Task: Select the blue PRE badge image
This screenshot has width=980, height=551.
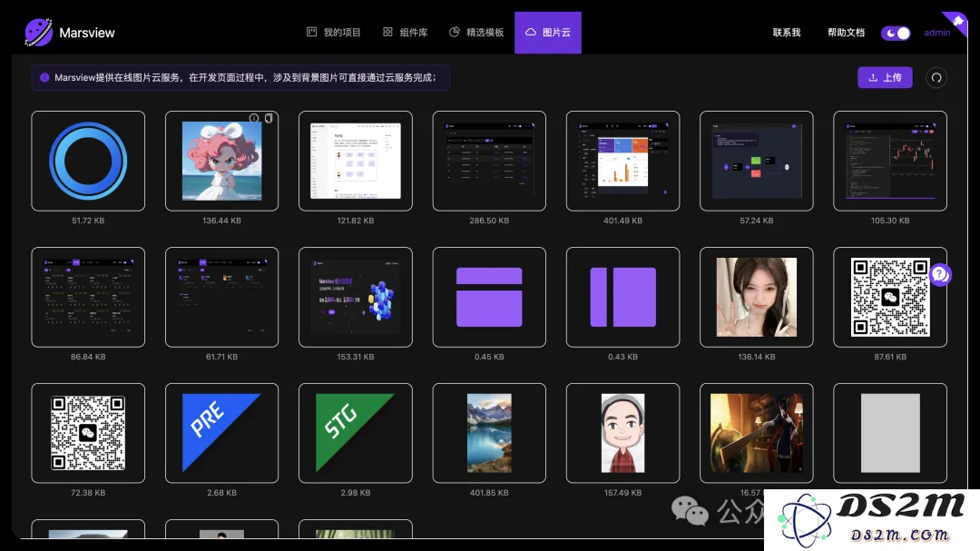Action: pos(222,433)
